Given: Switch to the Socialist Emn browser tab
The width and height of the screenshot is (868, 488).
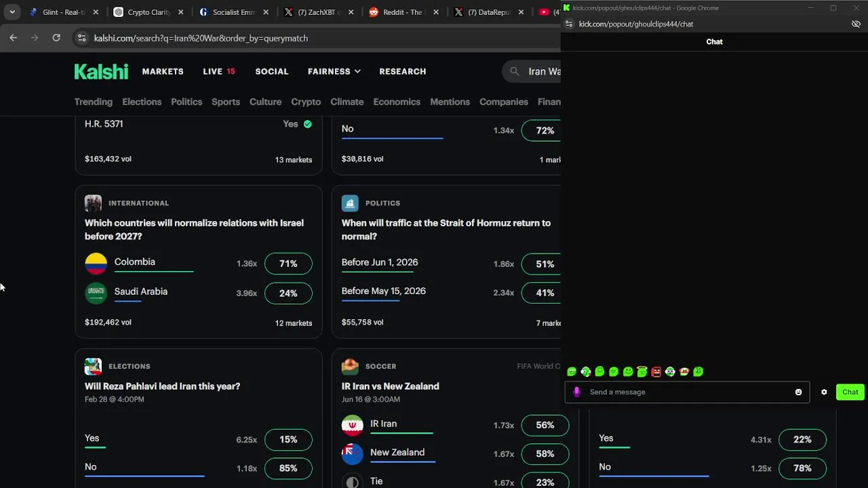Looking at the screenshot, I should [234, 12].
